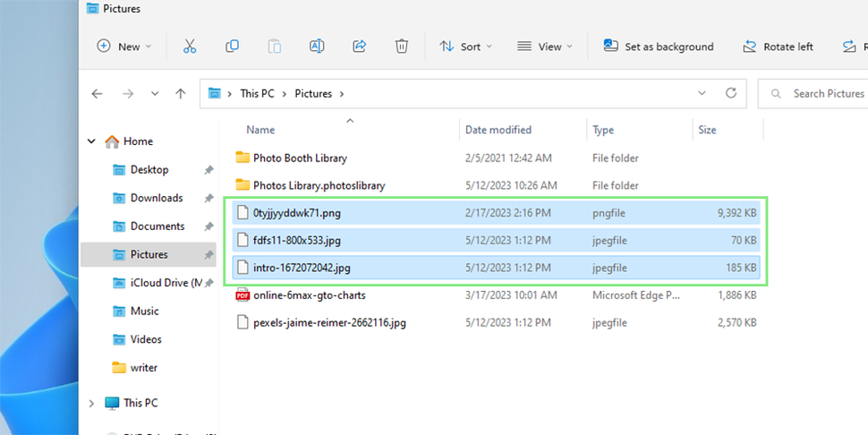868x435 pixels.
Task: Expand the This PC tree node
Action: pyautogui.click(x=91, y=404)
